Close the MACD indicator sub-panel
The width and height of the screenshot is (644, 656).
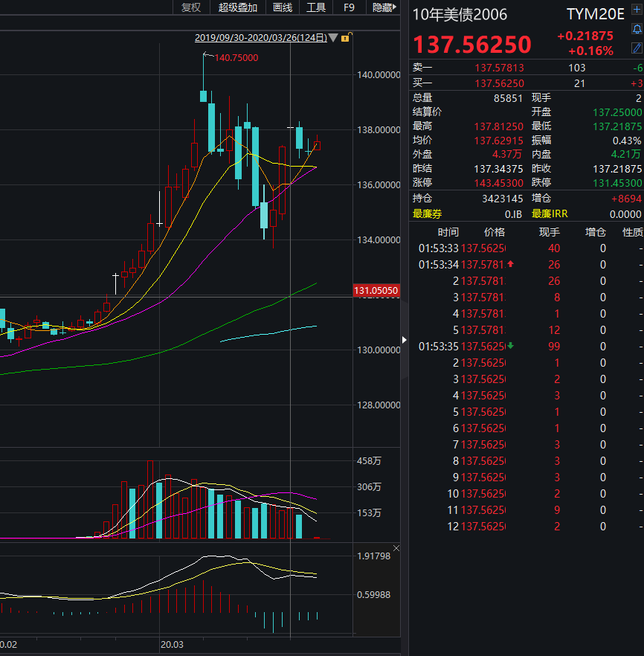point(396,548)
